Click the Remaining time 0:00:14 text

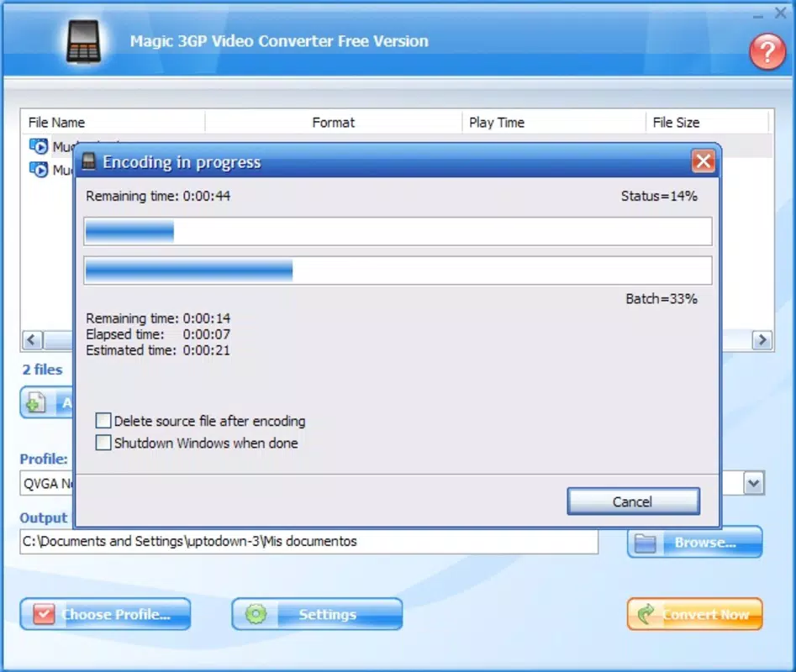pos(158,318)
